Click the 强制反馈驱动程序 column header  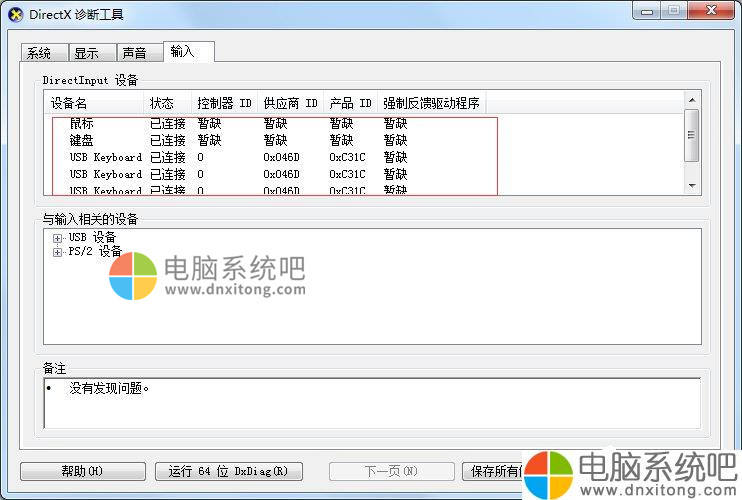pos(432,103)
